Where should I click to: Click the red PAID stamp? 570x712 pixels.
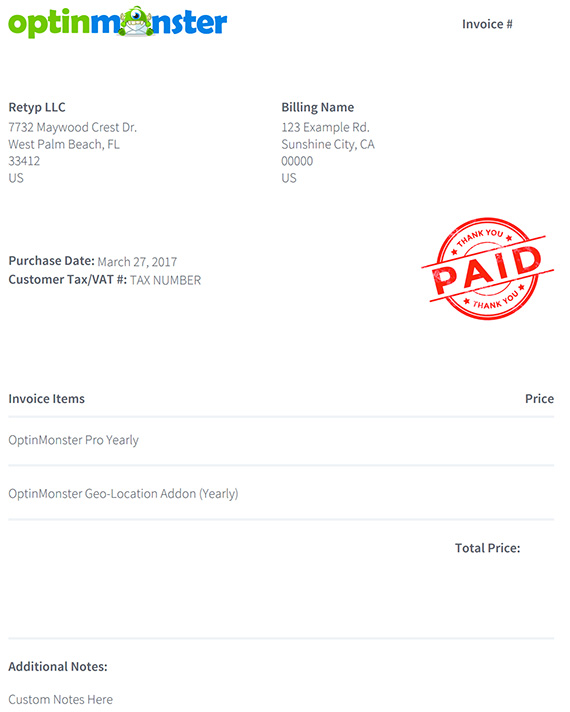487,268
